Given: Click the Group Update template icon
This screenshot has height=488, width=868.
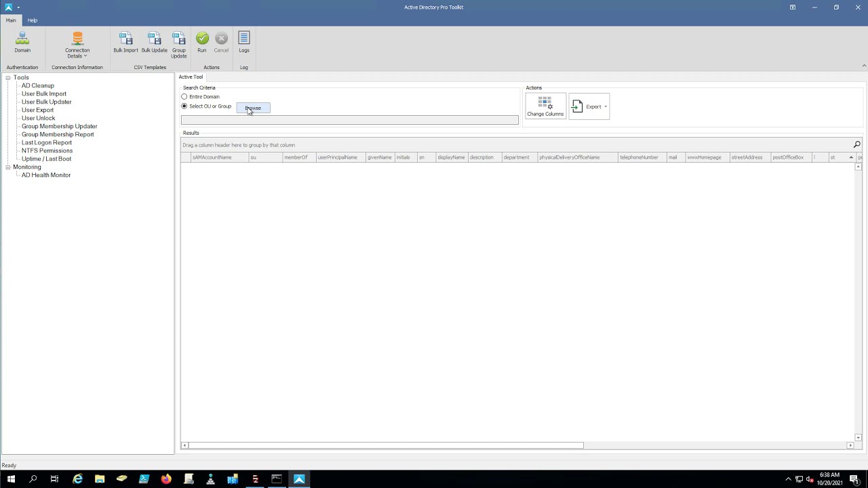Looking at the screenshot, I should [x=179, y=45].
